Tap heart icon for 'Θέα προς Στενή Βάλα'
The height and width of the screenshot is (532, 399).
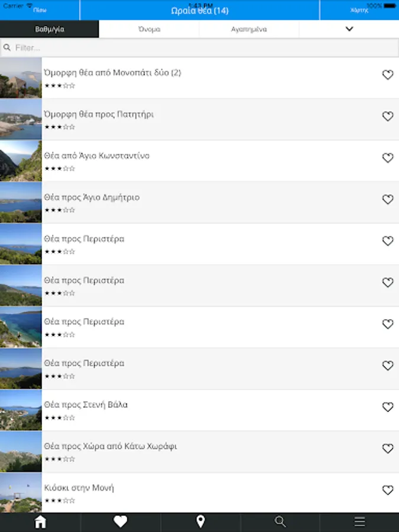click(388, 407)
